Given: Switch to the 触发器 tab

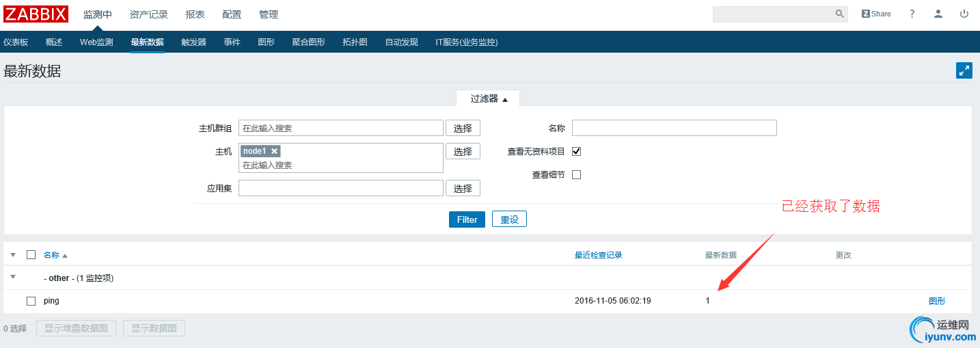Looking at the screenshot, I should pyautogui.click(x=193, y=42).
